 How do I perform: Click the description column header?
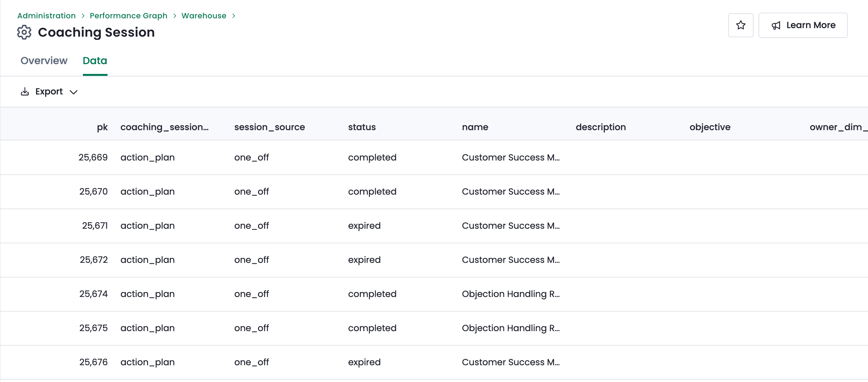(601, 127)
